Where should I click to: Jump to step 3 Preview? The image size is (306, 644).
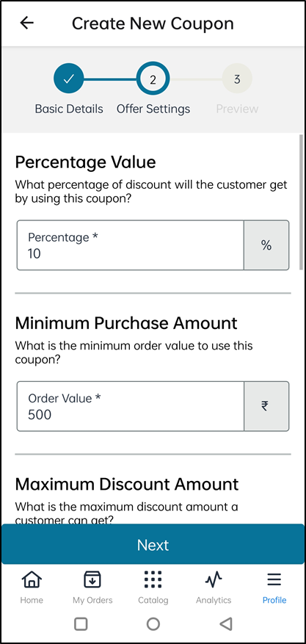point(237,79)
